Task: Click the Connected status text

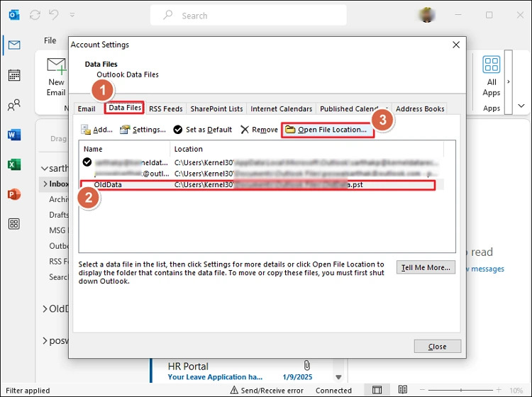Action: coord(333,391)
